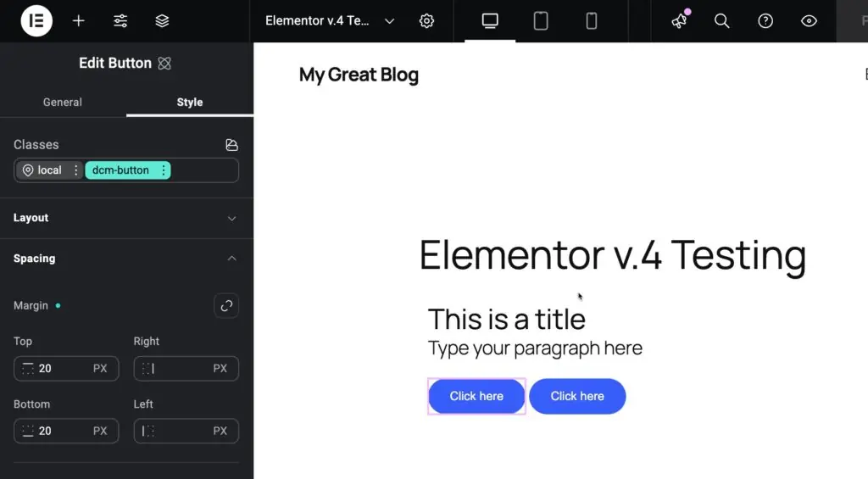Viewport: 868px width, 479px height.
Task: Open the class manager icon
Action: [x=232, y=144]
